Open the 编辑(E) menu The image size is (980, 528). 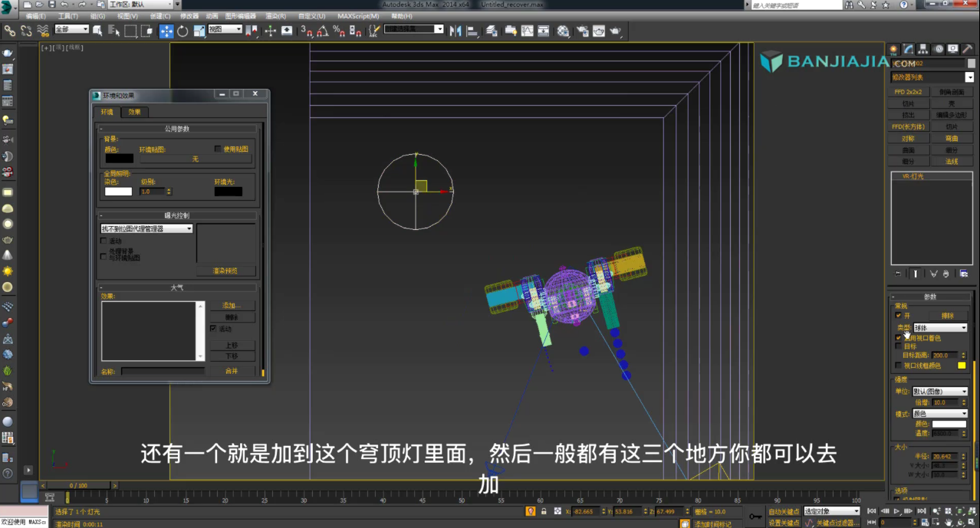(36, 15)
